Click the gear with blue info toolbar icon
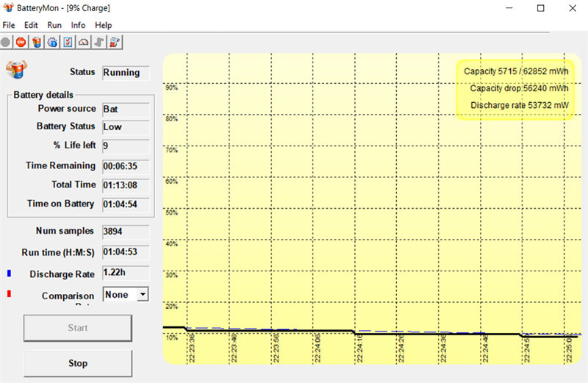This screenshot has width=588, height=383. 52,43
